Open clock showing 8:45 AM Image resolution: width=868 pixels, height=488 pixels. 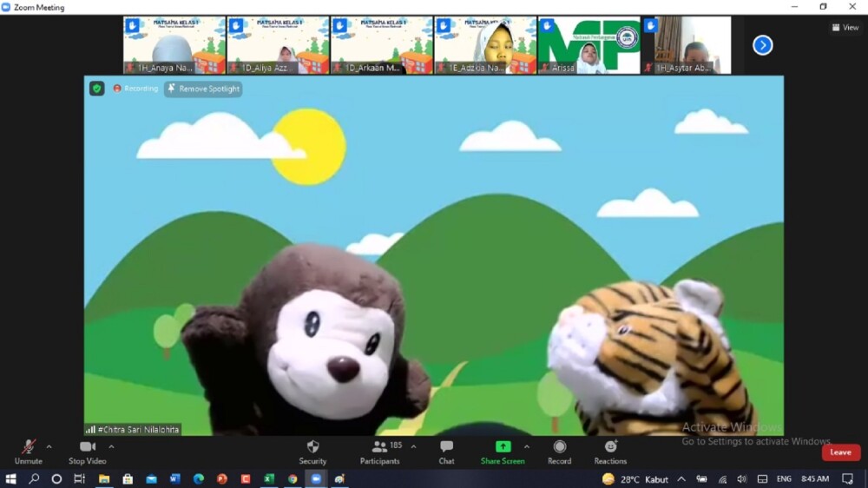point(815,478)
